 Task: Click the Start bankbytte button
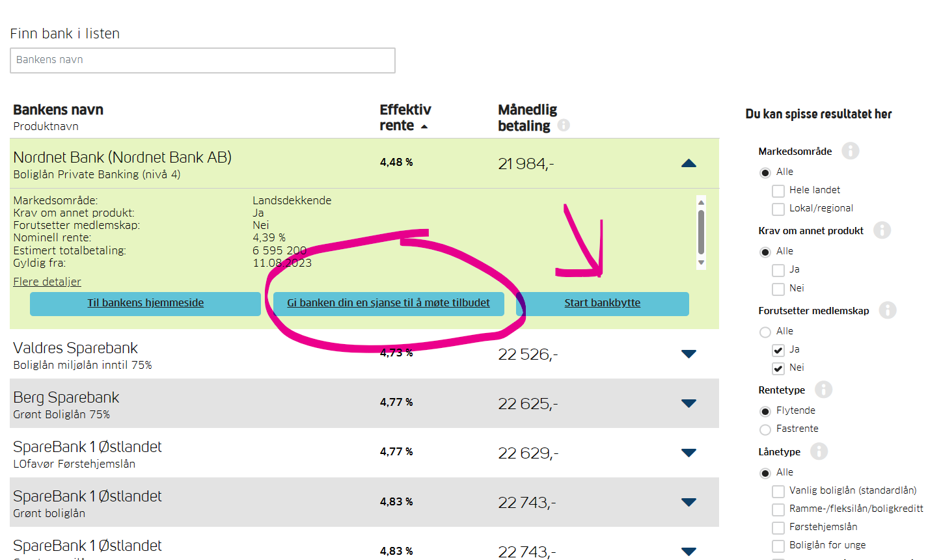603,304
